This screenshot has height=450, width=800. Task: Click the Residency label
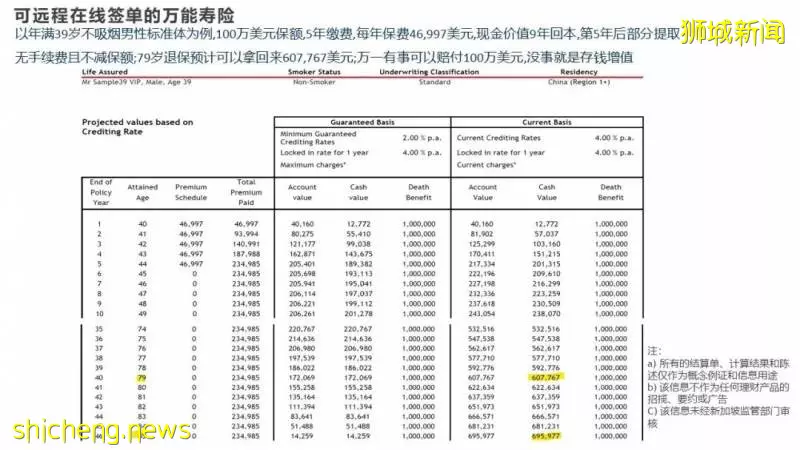pos(578,72)
